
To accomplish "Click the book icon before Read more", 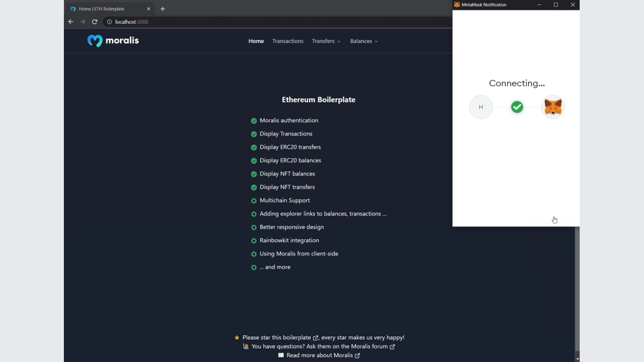I will tap(281, 355).
